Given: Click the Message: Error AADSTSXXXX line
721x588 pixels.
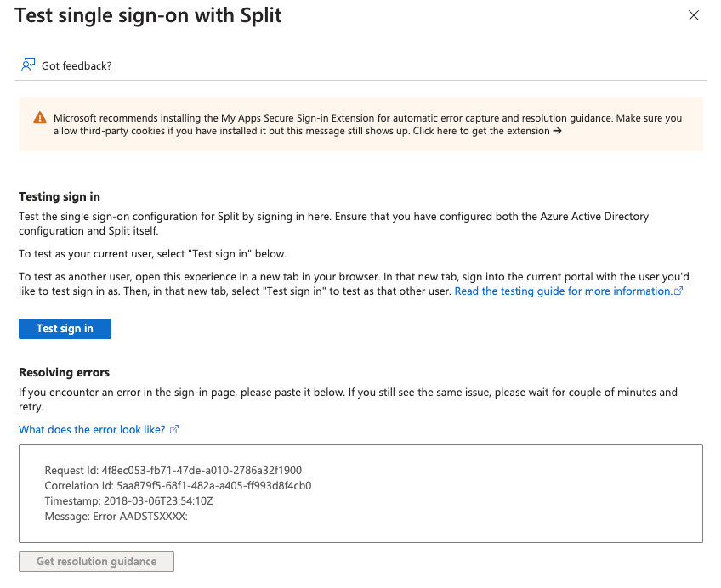Looking at the screenshot, I should 116,516.
